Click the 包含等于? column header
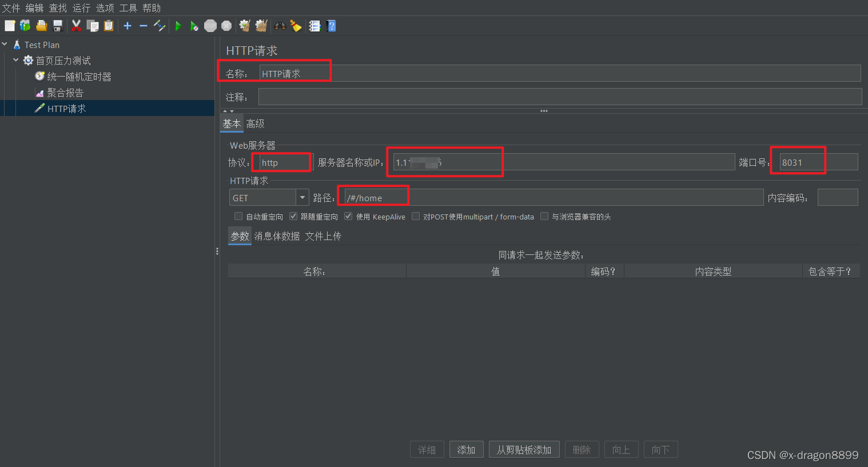This screenshot has width=868, height=467. pyautogui.click(x=831, y=272)
